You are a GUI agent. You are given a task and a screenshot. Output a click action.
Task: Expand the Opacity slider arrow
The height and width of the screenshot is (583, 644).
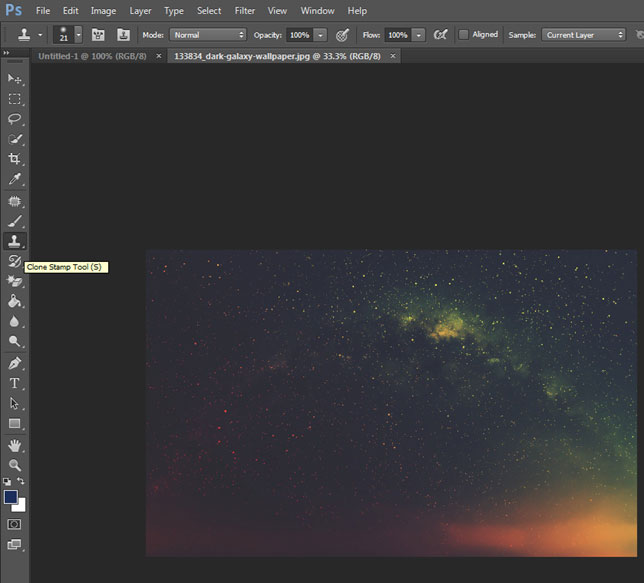(320, 34)
